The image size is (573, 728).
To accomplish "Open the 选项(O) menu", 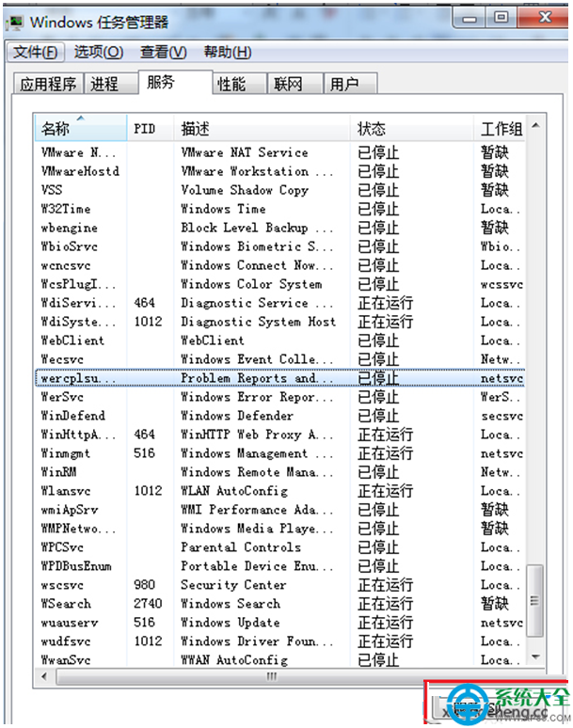I will click(99, 52).
